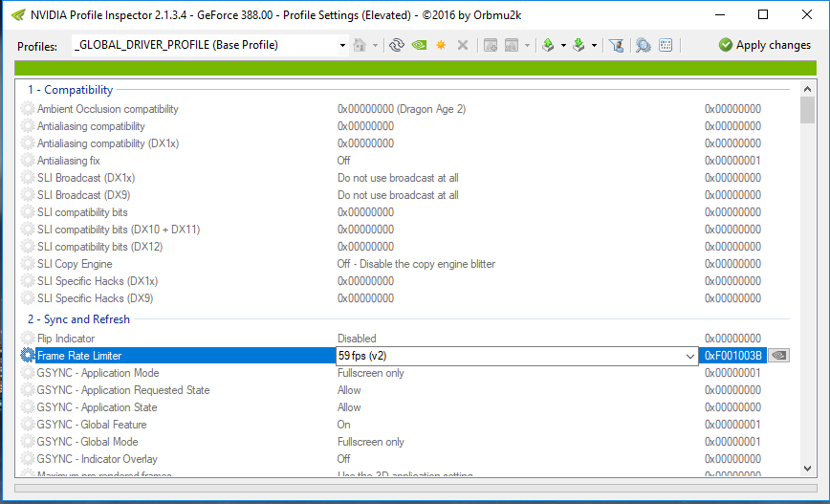
Task: Expand the Frame Rate Limiter value dropdown
Action: point(689,357)
